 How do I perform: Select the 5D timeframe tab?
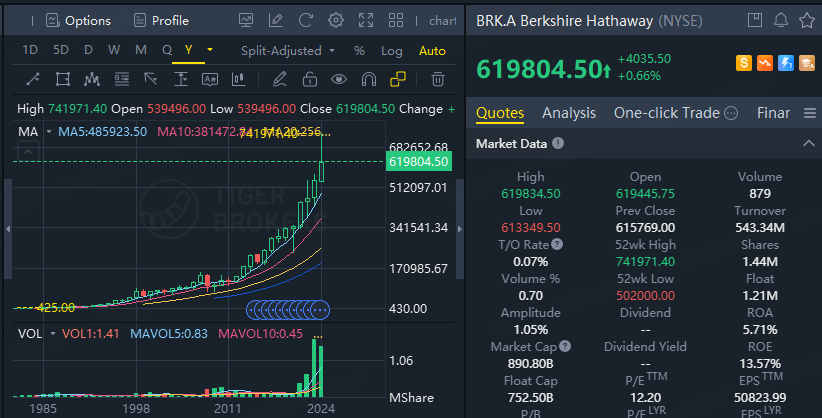point(61,50)
